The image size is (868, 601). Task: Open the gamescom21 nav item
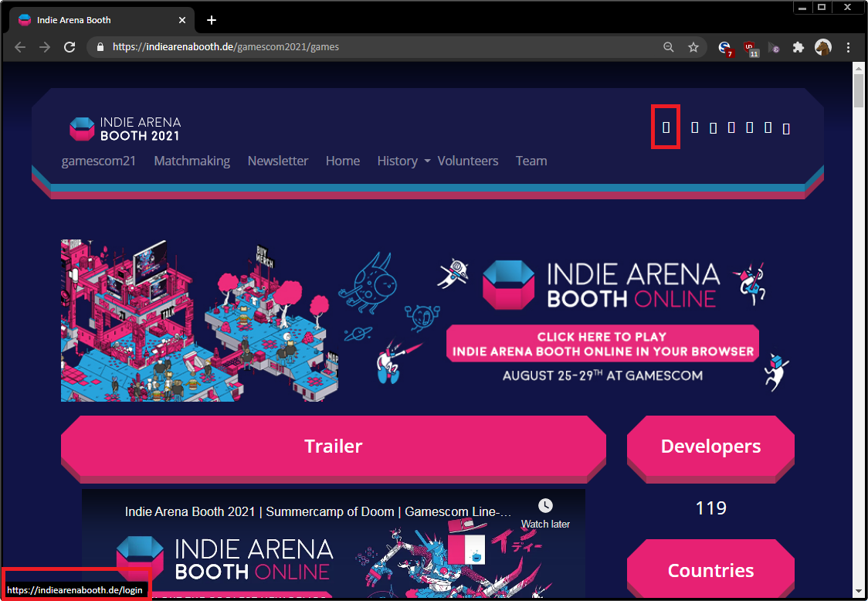point(99,161)
